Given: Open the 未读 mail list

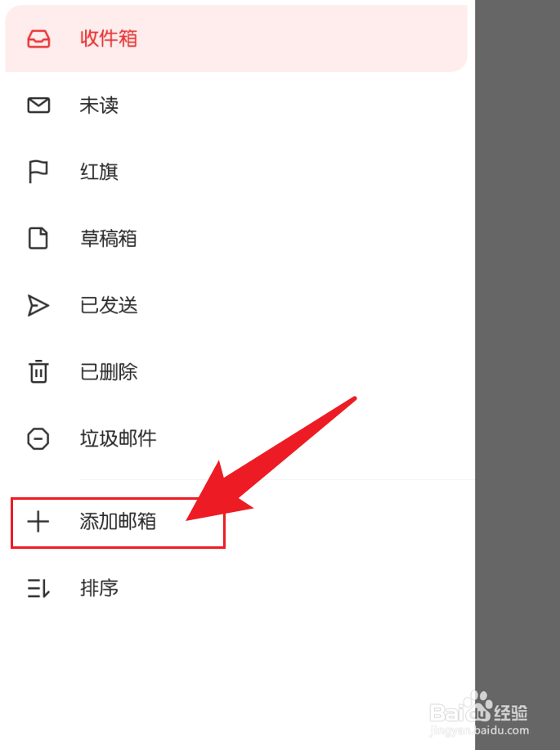Looking at the screenshot, I should click(236, 106).
